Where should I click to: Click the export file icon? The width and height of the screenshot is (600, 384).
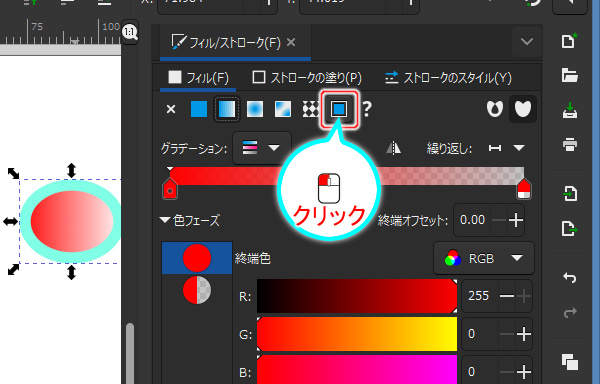[569, 228]
